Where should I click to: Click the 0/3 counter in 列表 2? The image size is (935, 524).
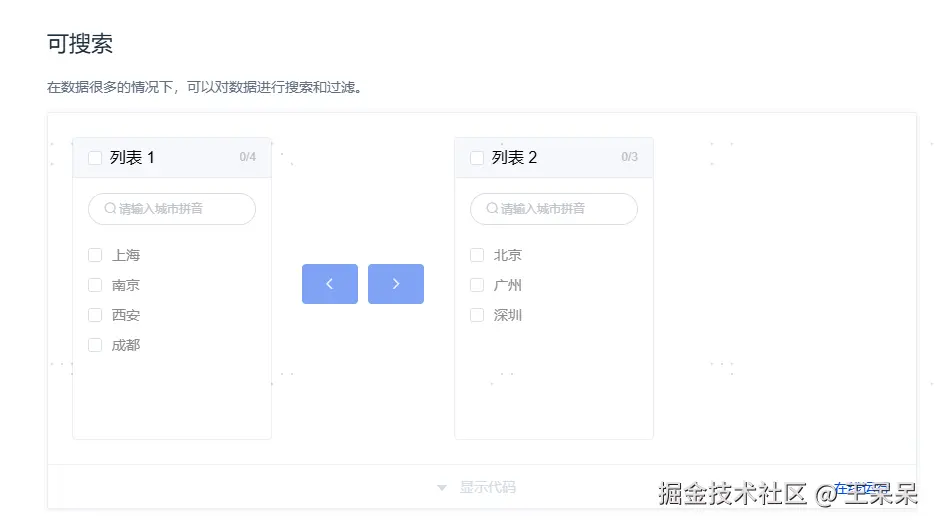(x=629, y=157)
